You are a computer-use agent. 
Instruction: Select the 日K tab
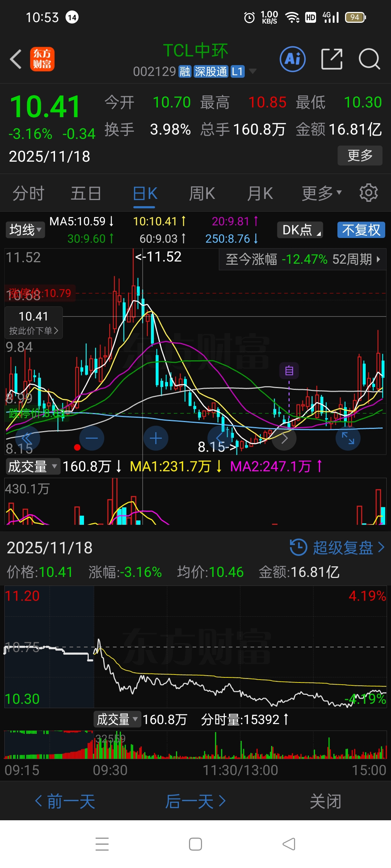pos(144,193)
